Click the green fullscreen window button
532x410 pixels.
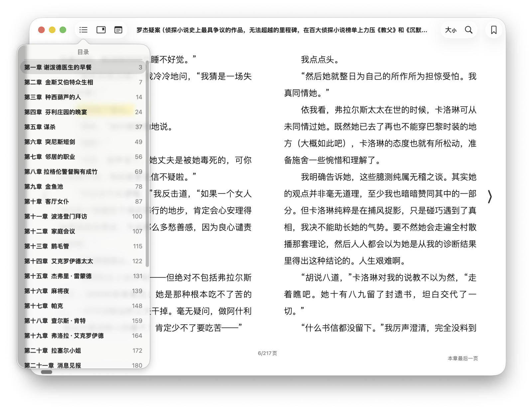tap(63, 30)
